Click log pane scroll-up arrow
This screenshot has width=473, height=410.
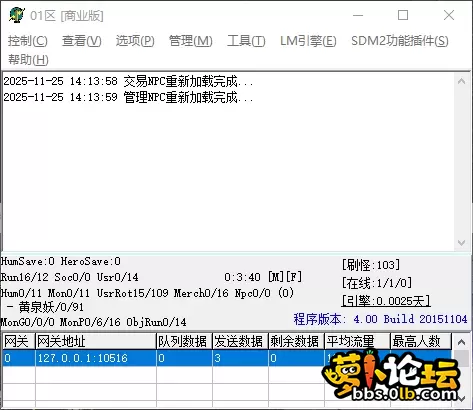tap(461, 81)
